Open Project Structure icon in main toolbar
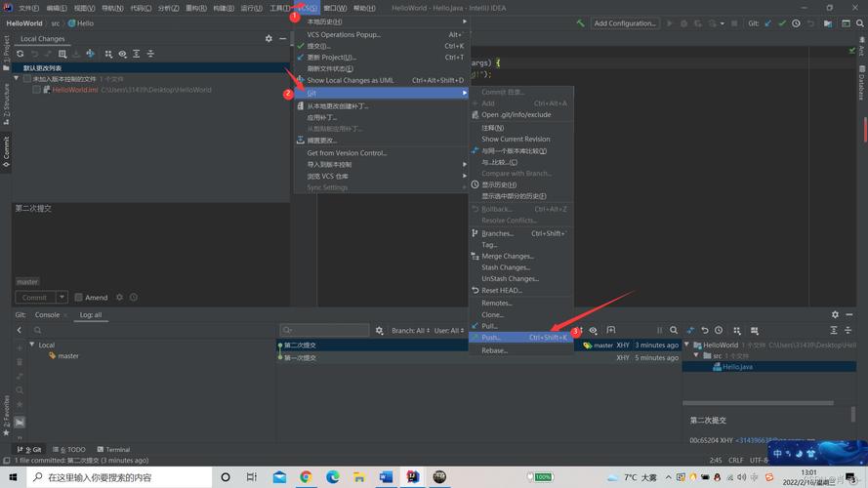This screenshot has height=488, width=868. click(828, 23)
